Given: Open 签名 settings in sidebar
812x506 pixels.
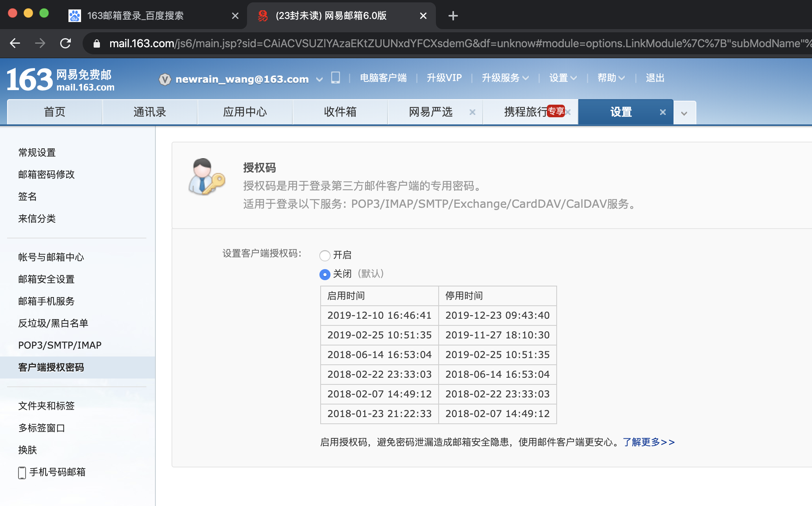Looking at the screenshot, I should click(x=28, y=197).
